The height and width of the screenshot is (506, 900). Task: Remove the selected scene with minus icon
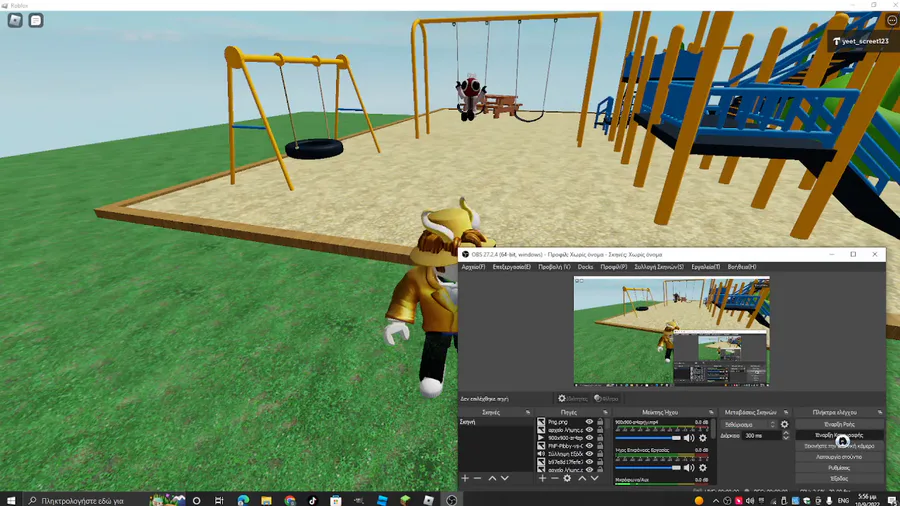coord(478,478)
